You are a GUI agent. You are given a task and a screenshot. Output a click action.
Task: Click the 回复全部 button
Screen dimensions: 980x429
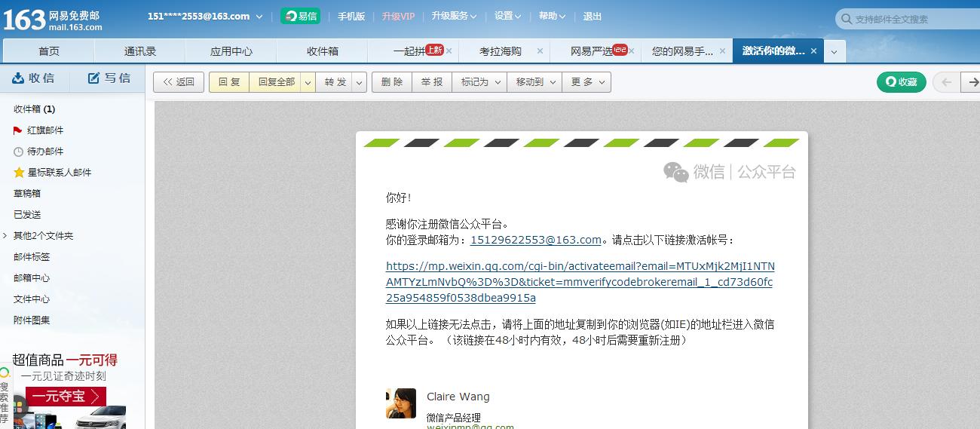(276, 82)
